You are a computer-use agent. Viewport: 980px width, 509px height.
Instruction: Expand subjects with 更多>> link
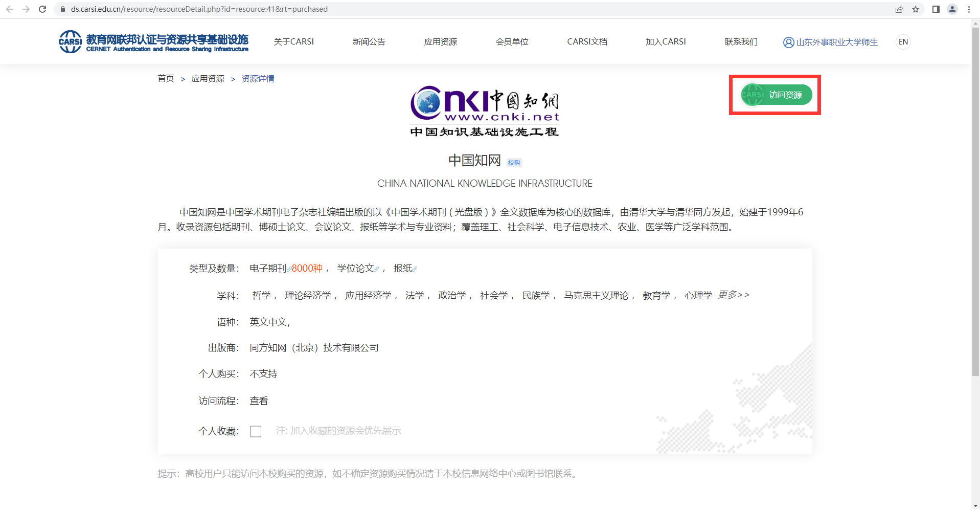(734, 295)
